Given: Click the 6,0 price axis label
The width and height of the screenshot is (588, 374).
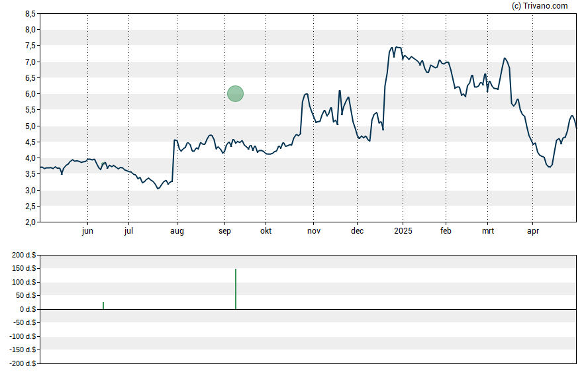Looking at the screenshot, I should coord(30,94).
